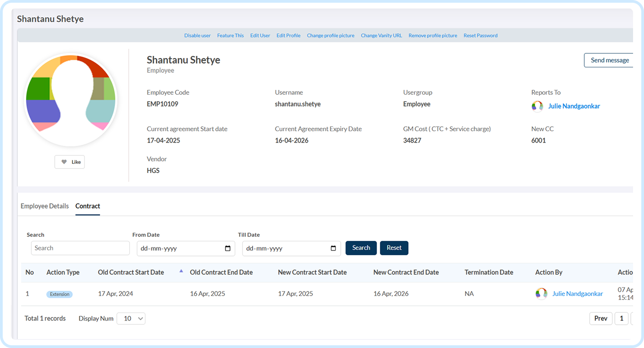Switch to the Employee Details tab

pyautogui.click(x=45, y=206)
